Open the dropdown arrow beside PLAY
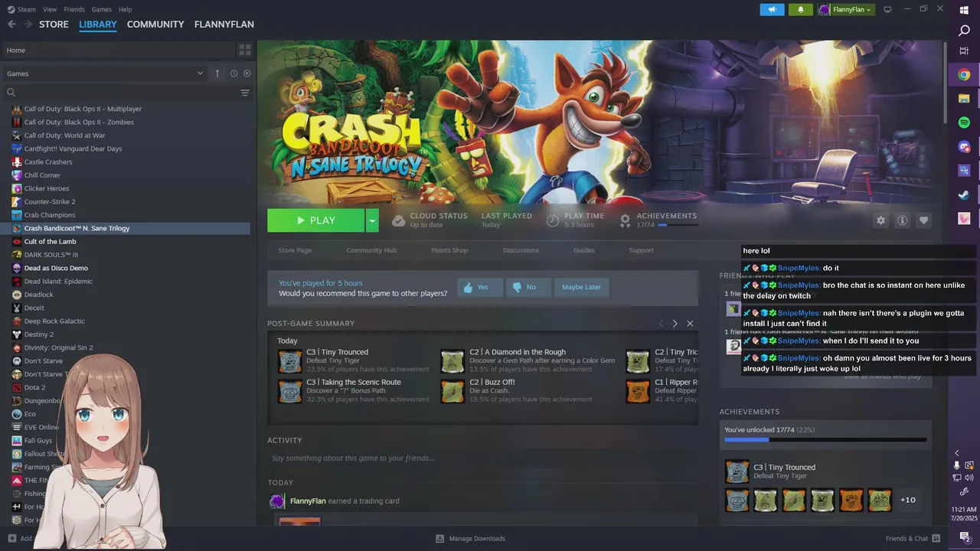 click(372, 220)
